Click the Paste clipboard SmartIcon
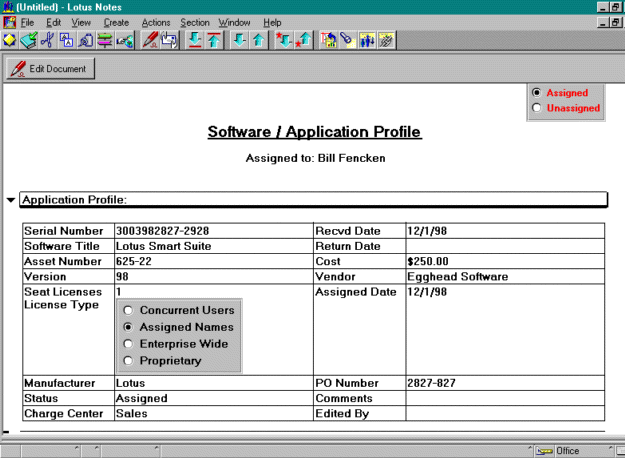This screenshot has width=625, height=458. tap(86, 40)
